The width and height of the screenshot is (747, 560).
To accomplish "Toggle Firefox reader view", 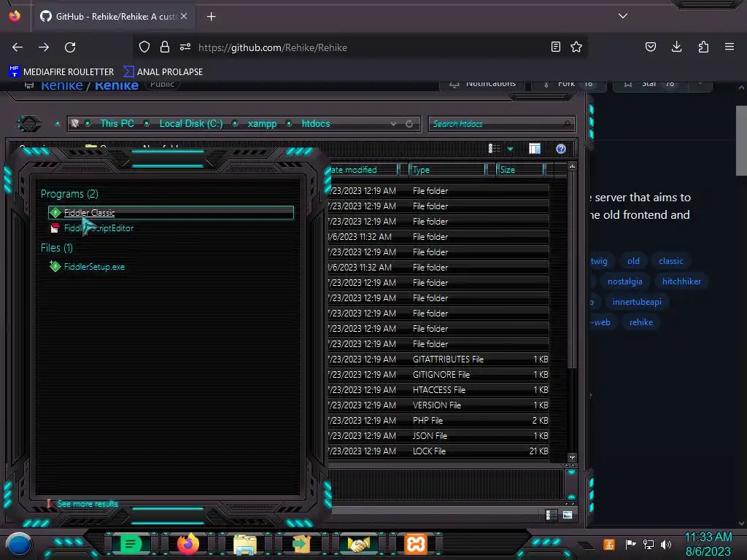I will click(x=555, y=47).
